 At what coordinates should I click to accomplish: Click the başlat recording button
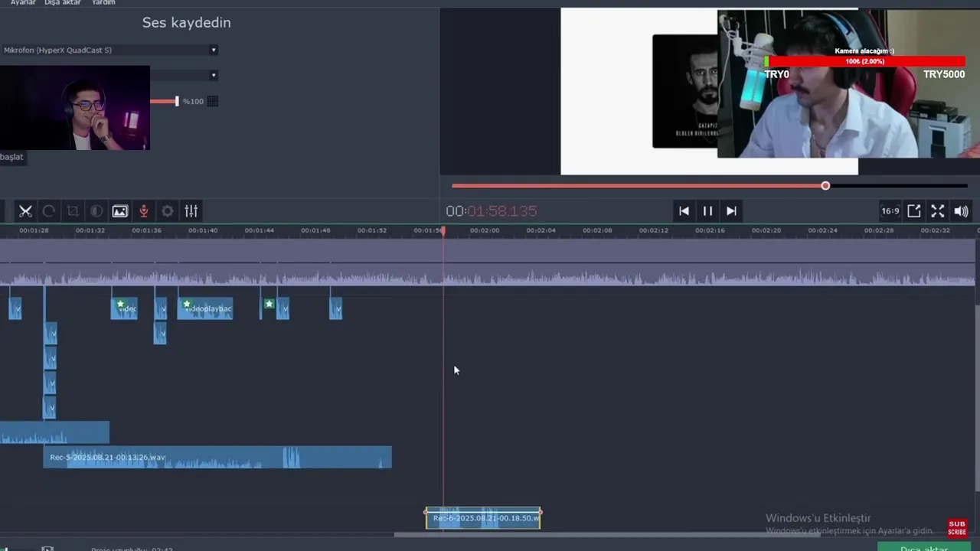(12, 157)
